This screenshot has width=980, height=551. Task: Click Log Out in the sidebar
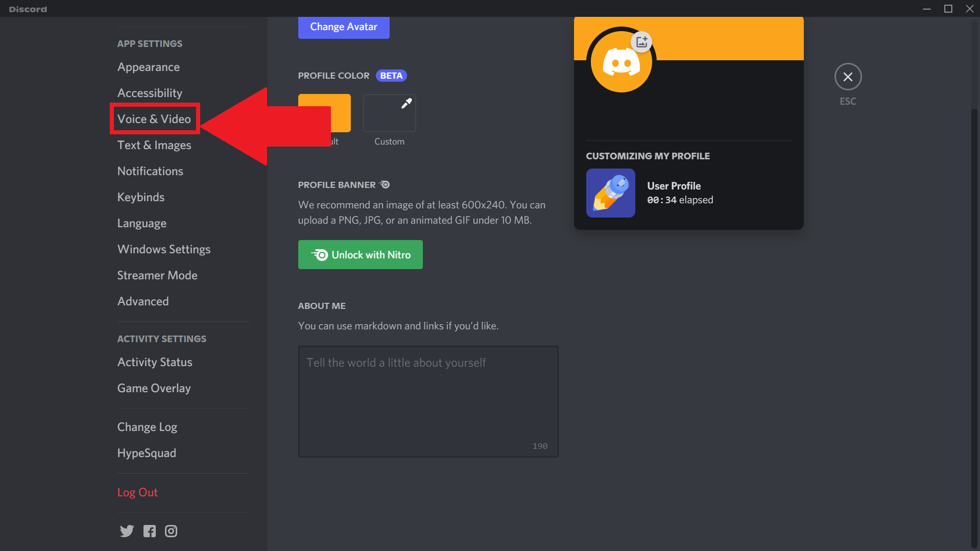137,492
